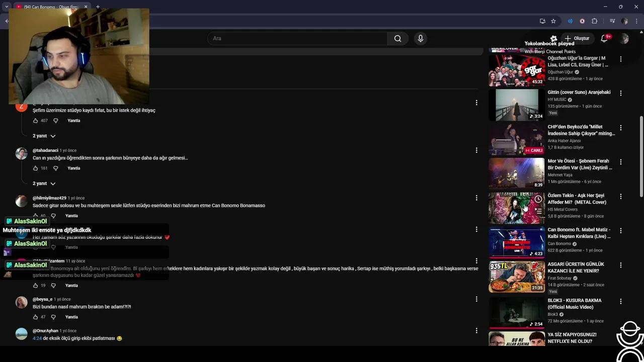644x362 pixels.
Task: Dislike @beysa_e's comment
Action: coord(53,317)
